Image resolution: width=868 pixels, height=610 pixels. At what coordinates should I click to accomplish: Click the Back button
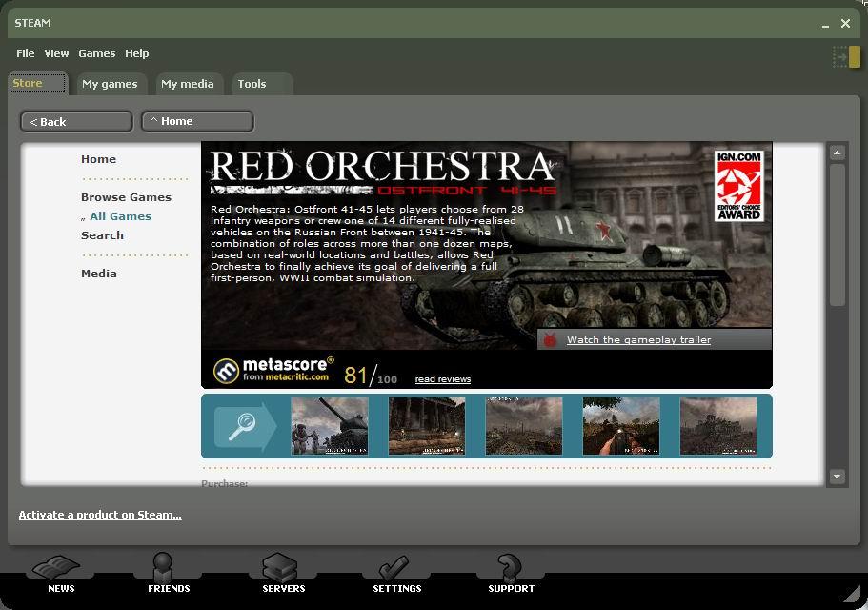[x=76, y=122]
